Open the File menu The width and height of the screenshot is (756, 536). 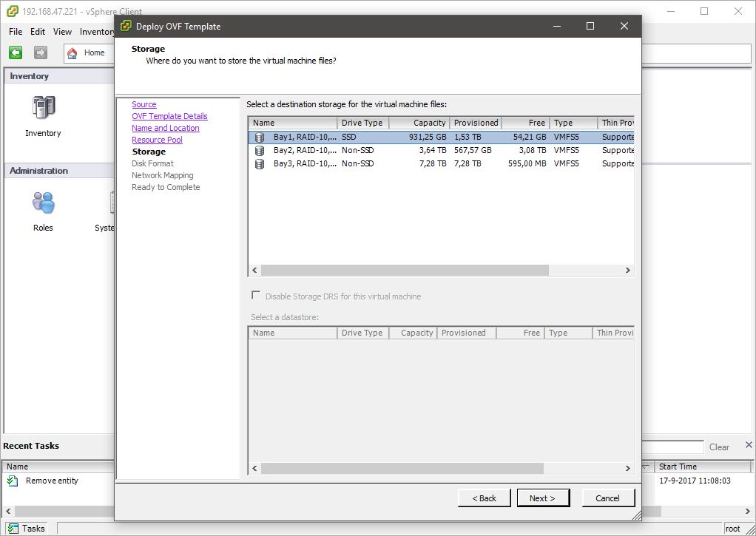14,32
